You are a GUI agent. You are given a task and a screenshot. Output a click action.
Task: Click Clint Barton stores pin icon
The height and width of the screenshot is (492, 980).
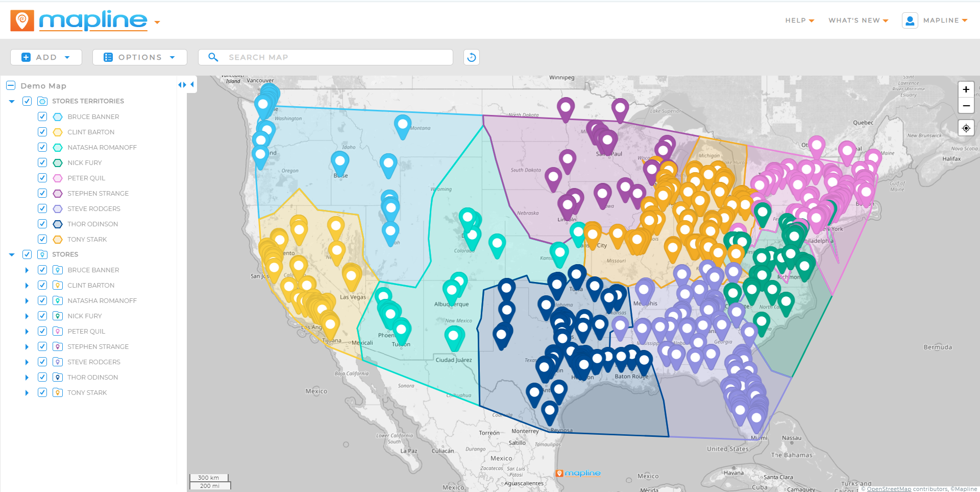coord(58,285)
